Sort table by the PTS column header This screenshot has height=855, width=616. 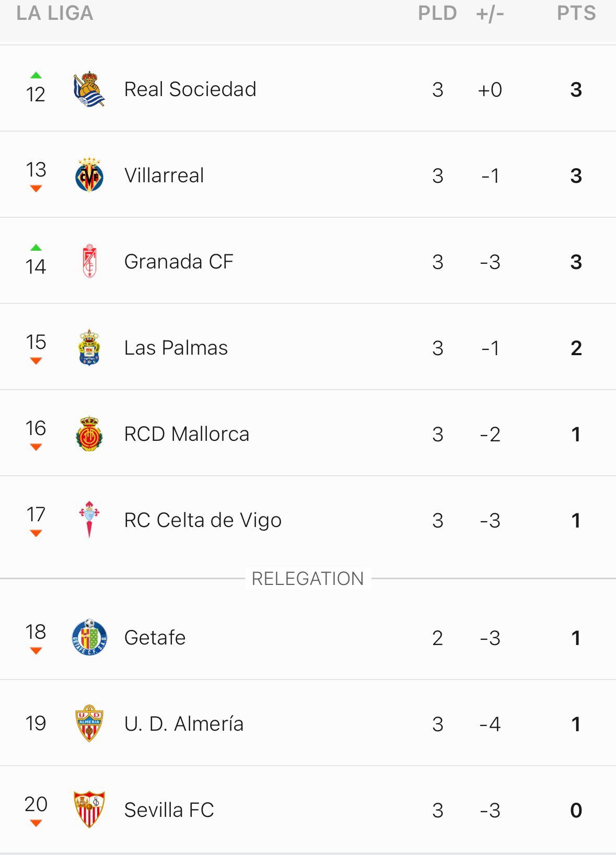576,13
